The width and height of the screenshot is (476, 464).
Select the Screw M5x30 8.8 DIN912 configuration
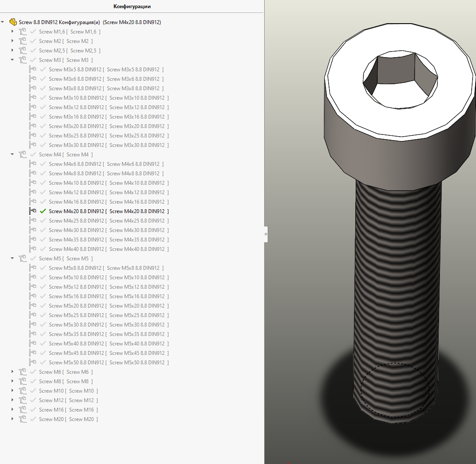click(x=75, y=325)
